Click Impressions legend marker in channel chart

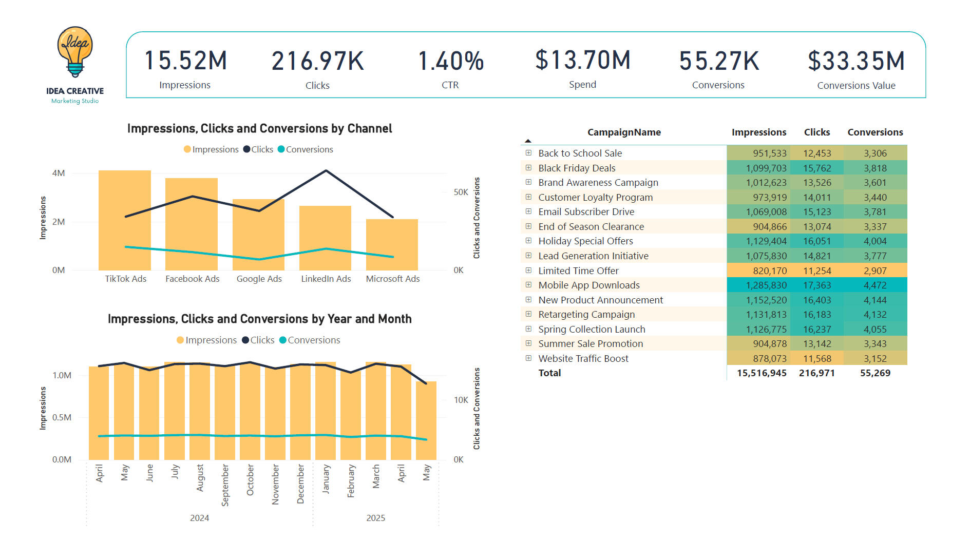click(187, 149)
